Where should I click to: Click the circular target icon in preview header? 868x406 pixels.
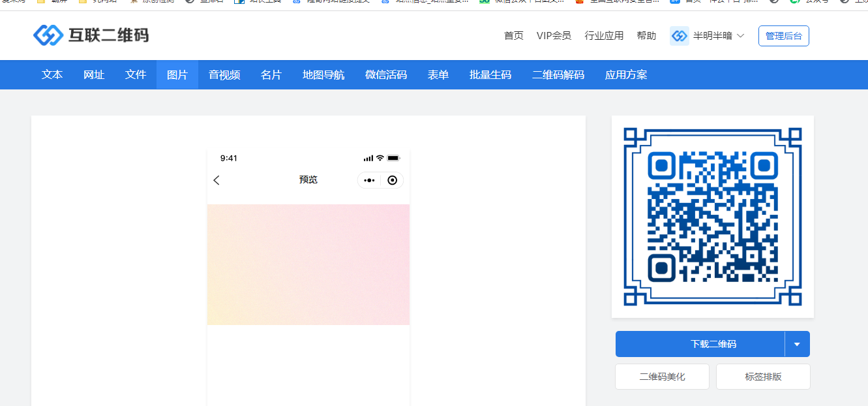point(392,180)
